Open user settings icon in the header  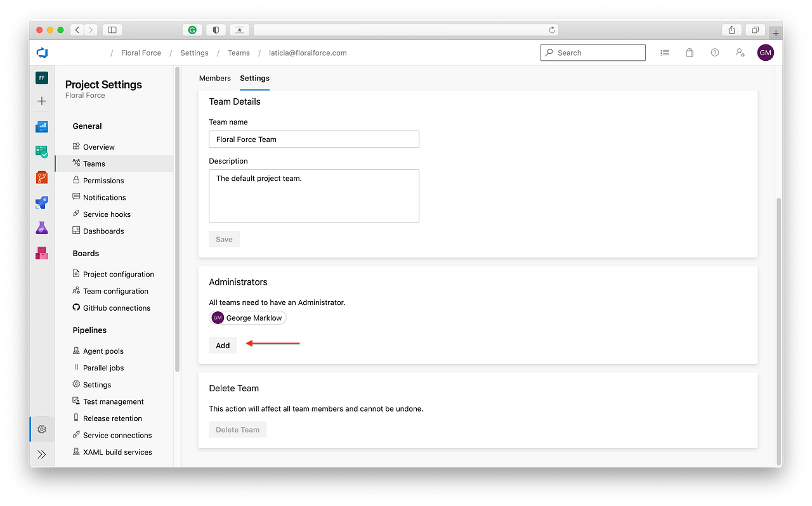pyautogui.click(x=740, y=53)
